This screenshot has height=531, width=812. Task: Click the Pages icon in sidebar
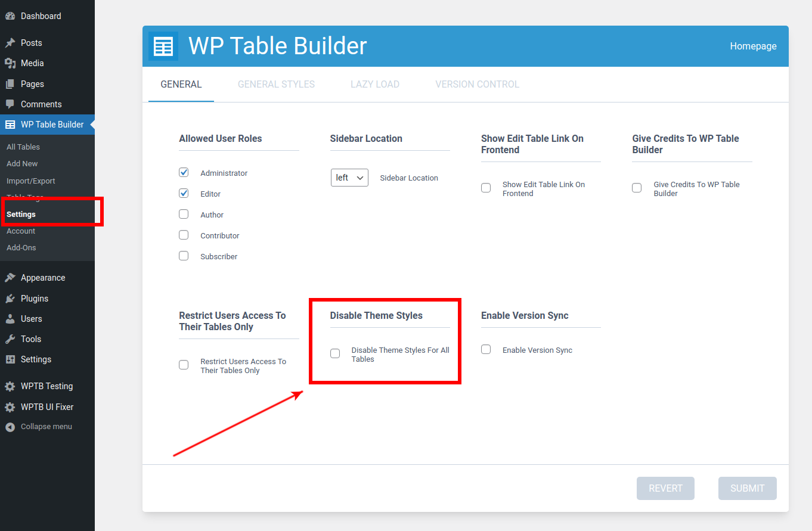[x=10, y=84]
